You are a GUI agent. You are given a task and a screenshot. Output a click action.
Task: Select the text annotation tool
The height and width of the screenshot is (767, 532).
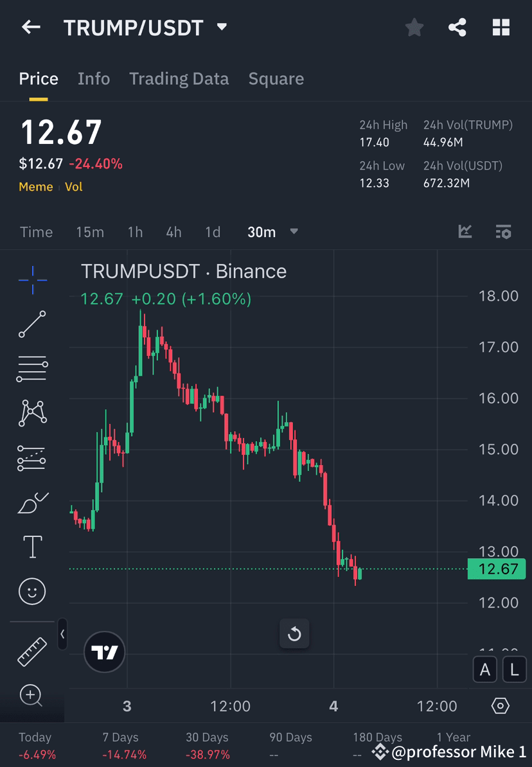32,547
